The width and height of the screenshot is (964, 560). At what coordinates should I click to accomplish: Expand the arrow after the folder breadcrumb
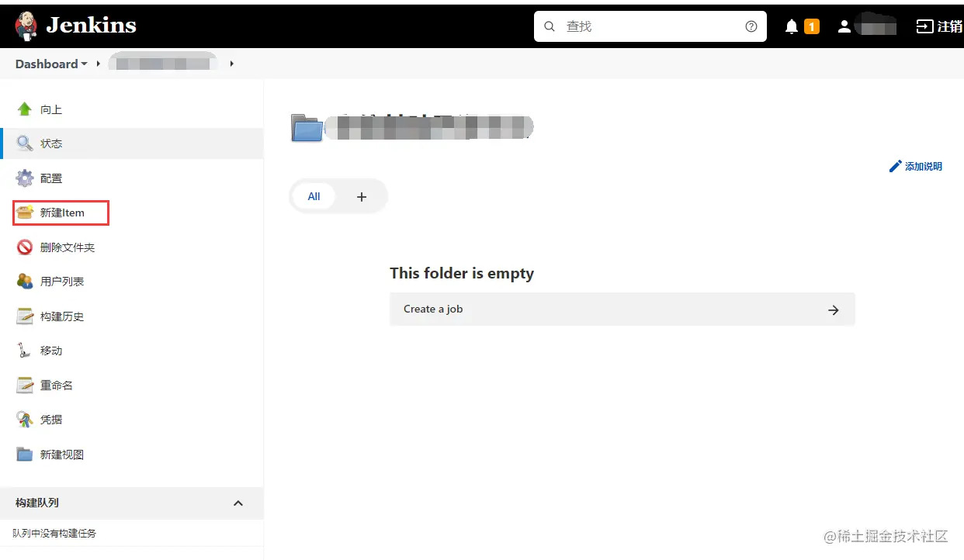[x=231, y=64]
